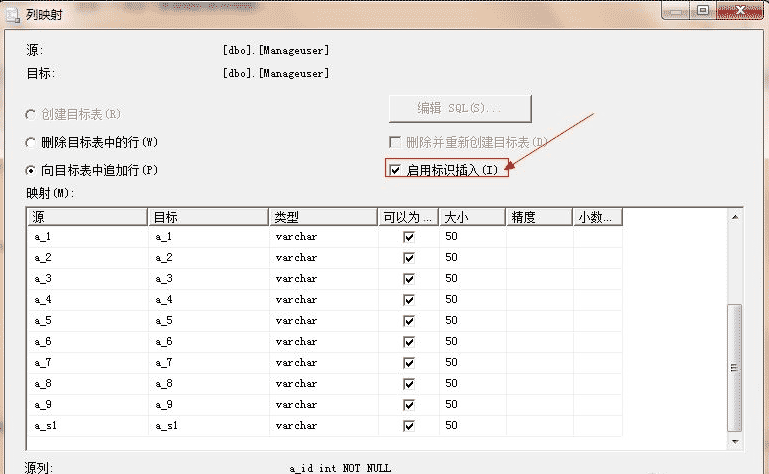The width and height of the screenshot is (769, 474).
Task: Select source cell a_4
Action: [87, 300]
